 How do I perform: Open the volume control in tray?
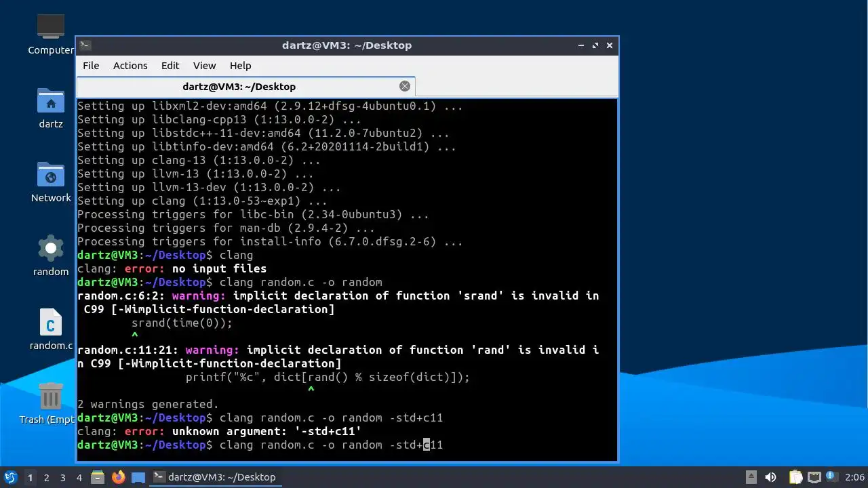coord(770,477)
